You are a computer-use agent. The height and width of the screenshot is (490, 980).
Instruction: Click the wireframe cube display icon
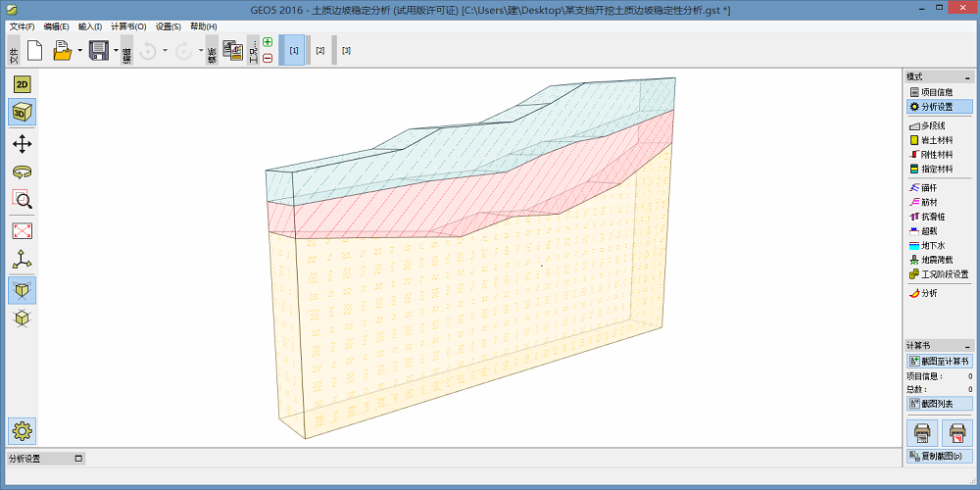coord(22,318)
